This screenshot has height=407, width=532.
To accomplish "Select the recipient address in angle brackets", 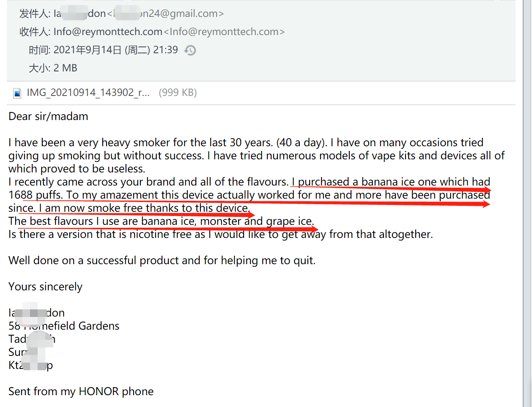I will pyautogui.click(x=224, y=32).
